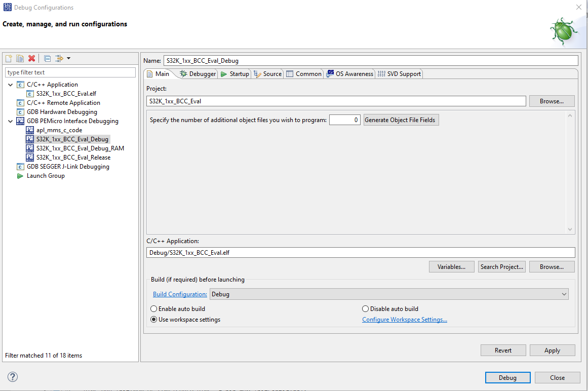Image resolution: width=588 pixels, height=391 pixels.
Task: Enable auto build radio option
Action: (154, 309)
